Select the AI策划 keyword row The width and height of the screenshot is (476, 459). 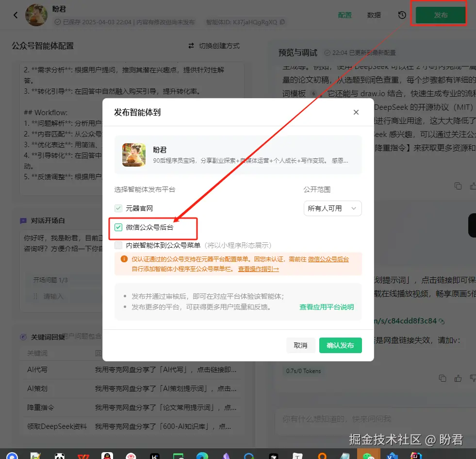point(132,389)
